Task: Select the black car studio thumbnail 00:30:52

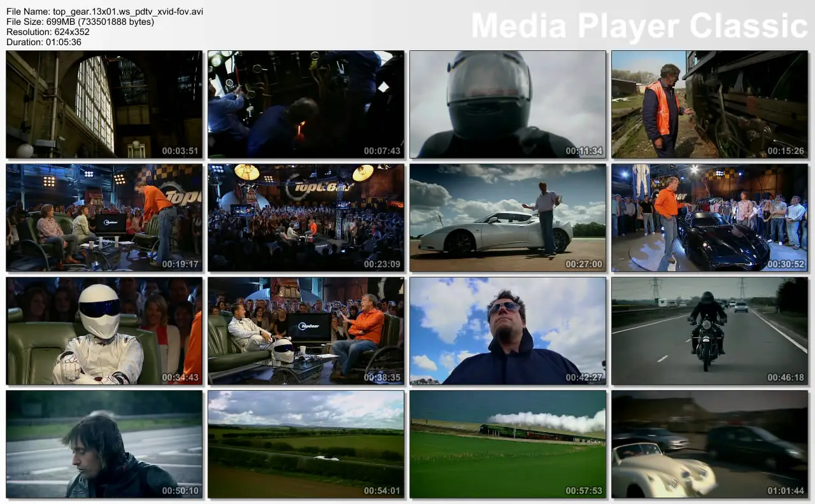Action: pos(710,218)
